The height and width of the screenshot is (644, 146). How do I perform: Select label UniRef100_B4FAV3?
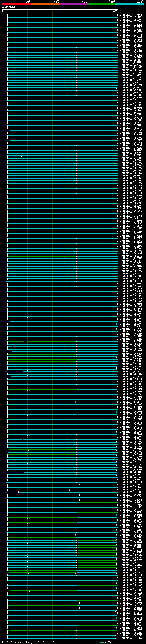click(x=131, y=115)
